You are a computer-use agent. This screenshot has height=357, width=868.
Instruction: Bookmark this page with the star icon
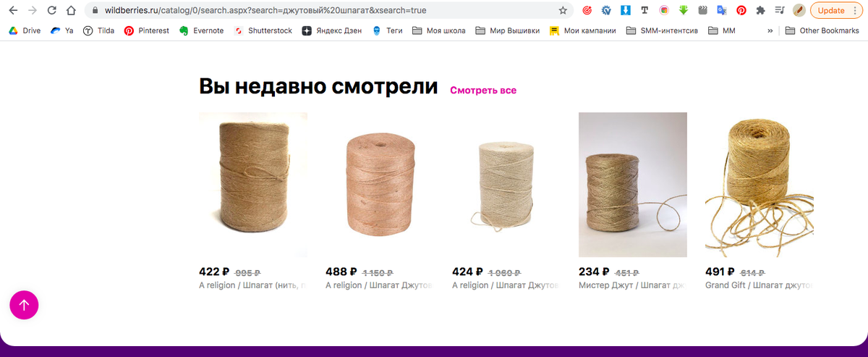pos(563,11)
